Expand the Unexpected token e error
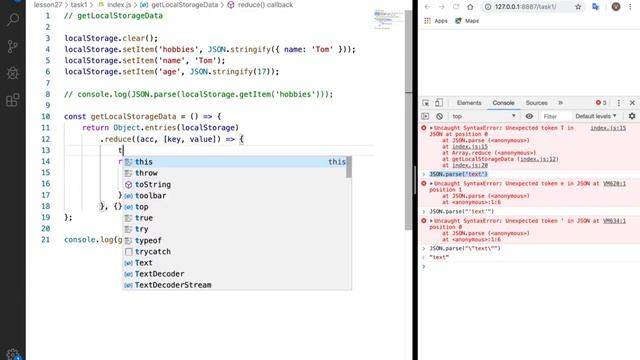Screen dimensions: 640x360 click(x=431, y=184)
